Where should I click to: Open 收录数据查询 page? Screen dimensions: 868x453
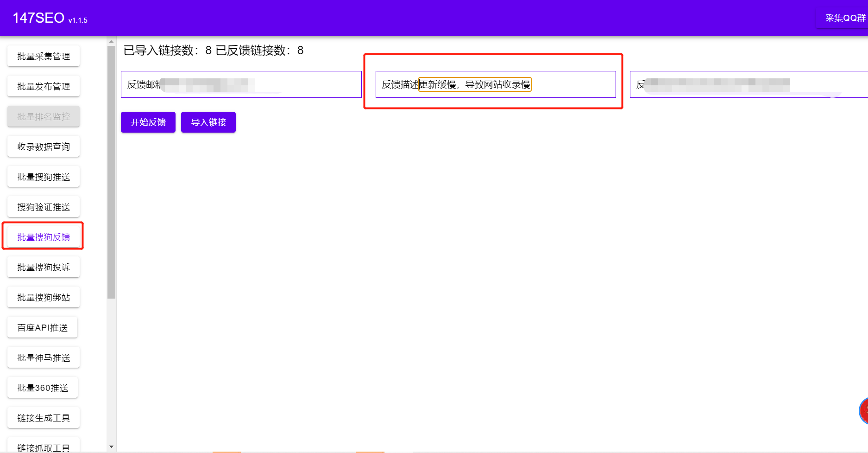click(44, 147)
